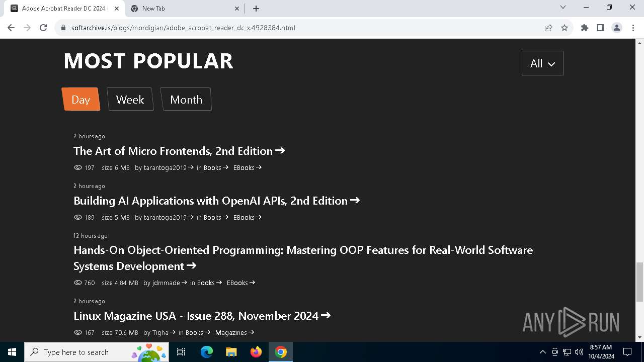Launch Firefox from the taskbar
This screenshot has width=644, height=362.
(x=256, y=352)
